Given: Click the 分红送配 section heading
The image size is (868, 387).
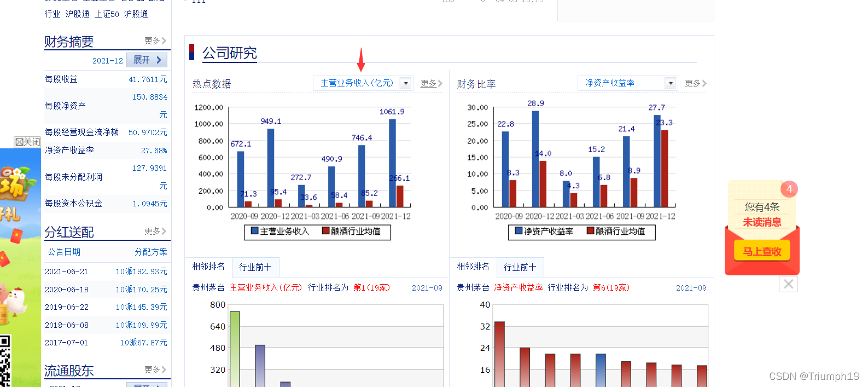Looking at the screenshot, I should click(x=69, y=232).
